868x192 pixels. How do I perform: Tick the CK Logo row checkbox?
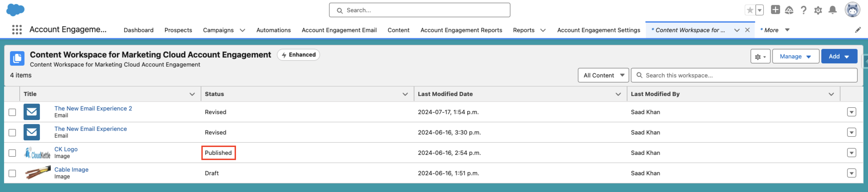(x=12, y=153)
